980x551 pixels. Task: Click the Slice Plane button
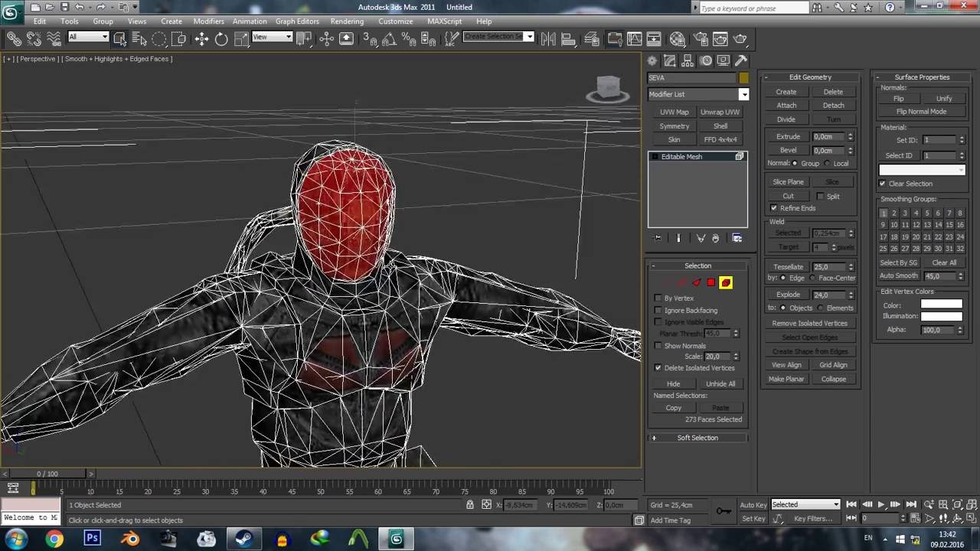(788, 182)
